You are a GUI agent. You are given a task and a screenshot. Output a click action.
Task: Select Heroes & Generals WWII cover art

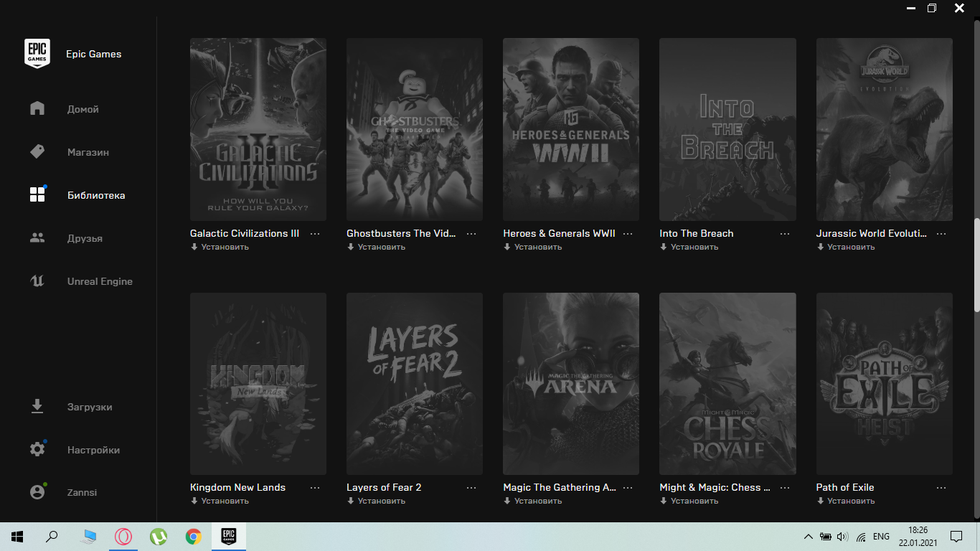pos(571,129)
